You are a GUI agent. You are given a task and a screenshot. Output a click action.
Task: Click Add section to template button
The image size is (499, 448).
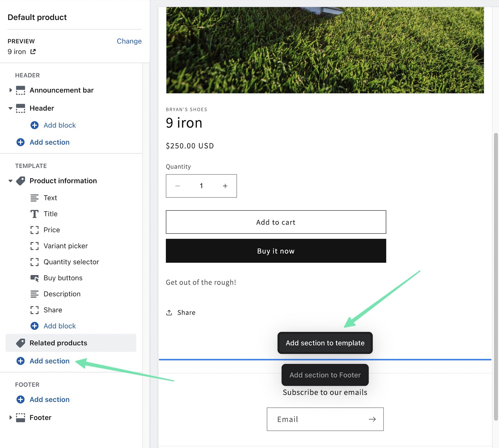point(325,343)
